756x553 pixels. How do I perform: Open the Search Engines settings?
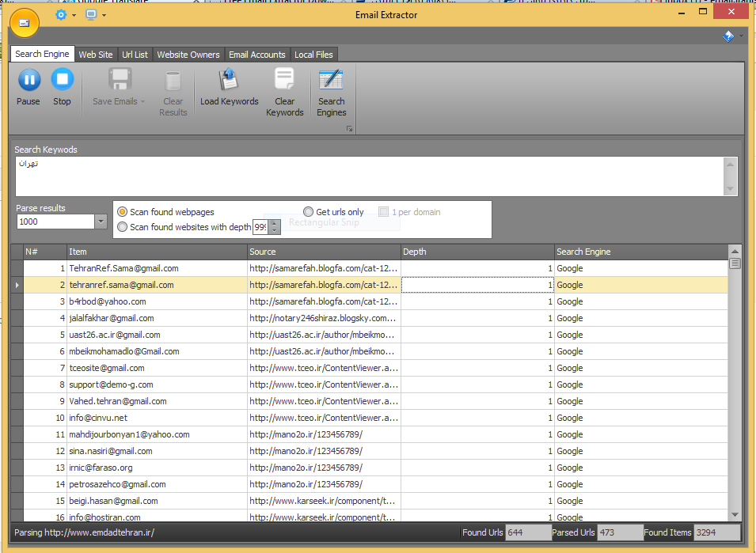pos(331,93)
